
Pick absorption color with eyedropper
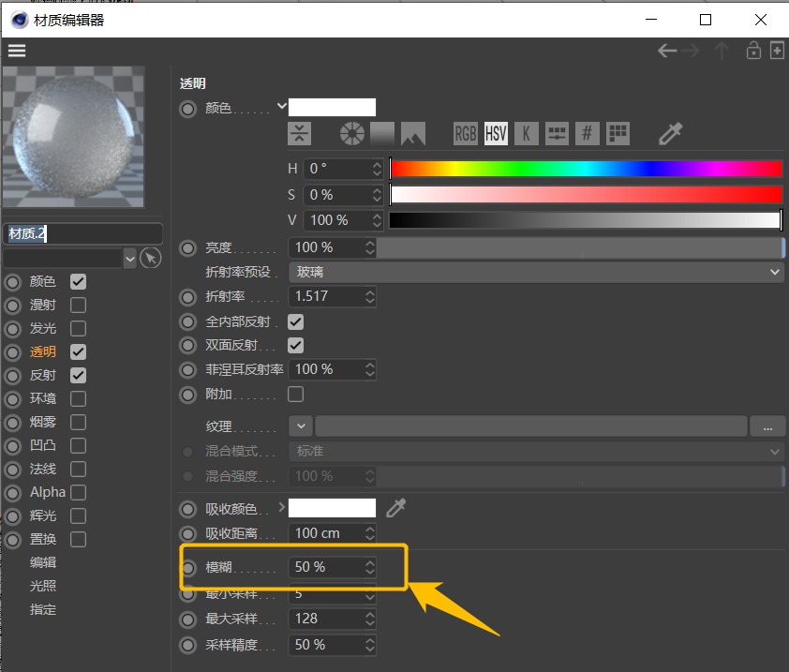396,508
